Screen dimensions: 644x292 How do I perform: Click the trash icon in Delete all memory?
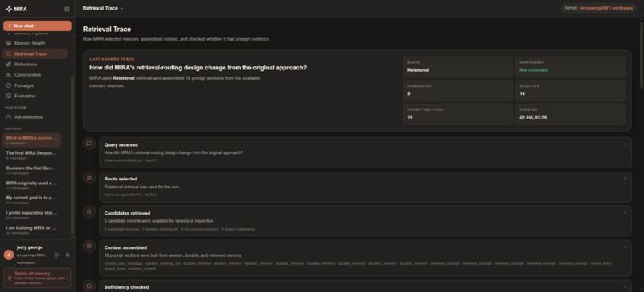10,278
